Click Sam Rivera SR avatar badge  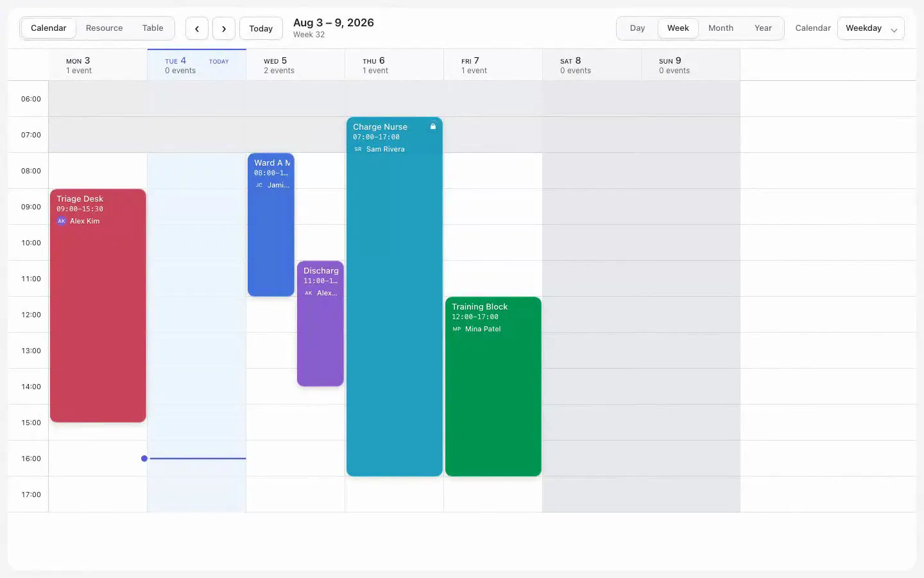point(358,149)
